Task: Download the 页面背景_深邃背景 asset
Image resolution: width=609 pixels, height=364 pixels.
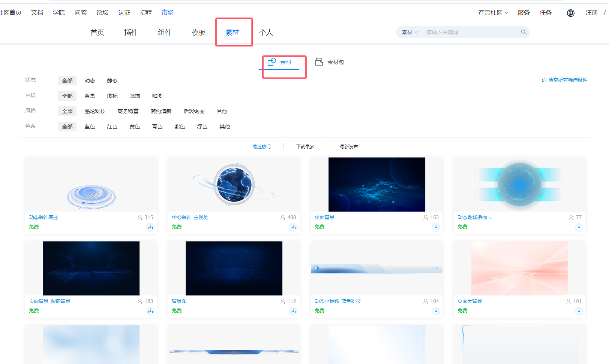Action: tap(150, 311)
